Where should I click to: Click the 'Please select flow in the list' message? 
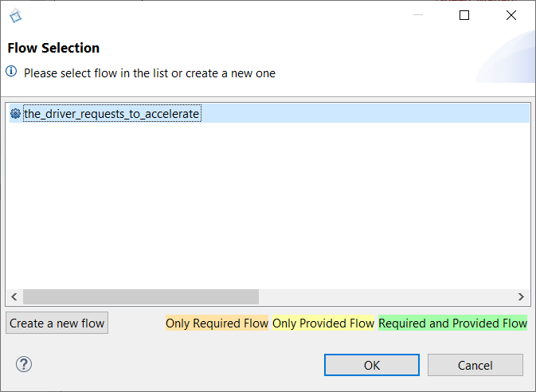point(150,73)
